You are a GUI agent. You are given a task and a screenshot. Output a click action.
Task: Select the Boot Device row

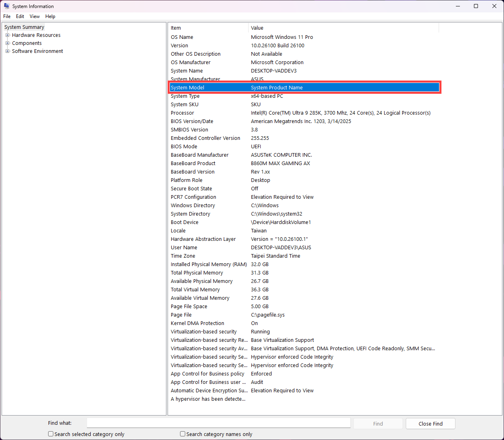(304, 222)
